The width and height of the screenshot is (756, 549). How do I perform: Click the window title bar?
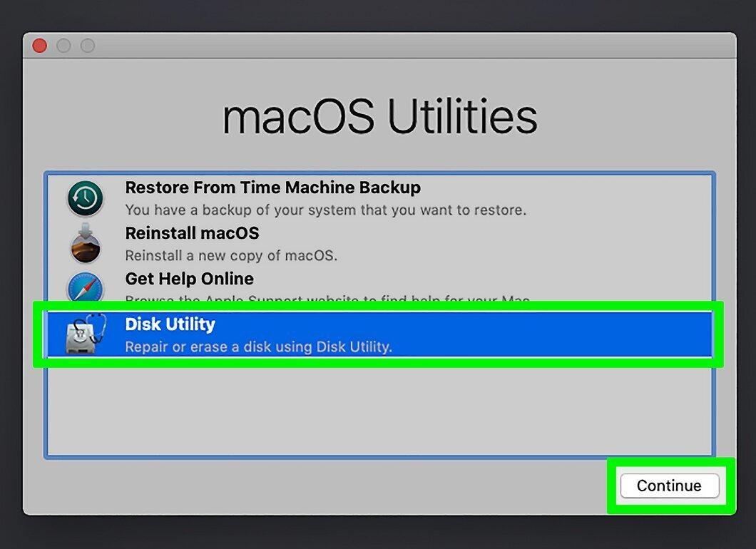[379, 46]
